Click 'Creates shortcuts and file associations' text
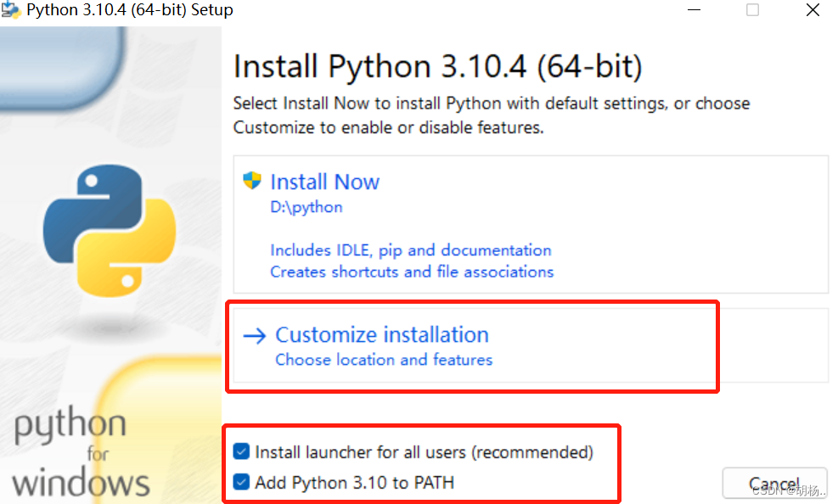 (412, 272)
